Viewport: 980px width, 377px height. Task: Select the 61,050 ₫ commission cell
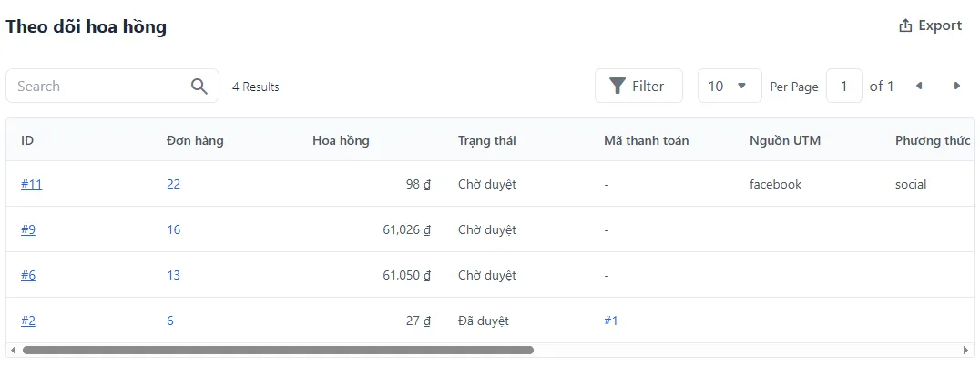click(407, 276)
